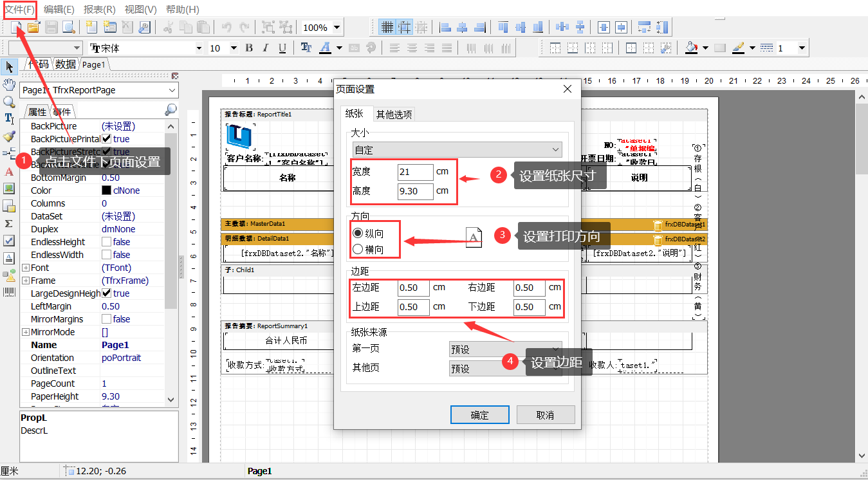Click the Font color 'A' icon
This screenshot has width=868, height=480.
(x=324, y=48)
